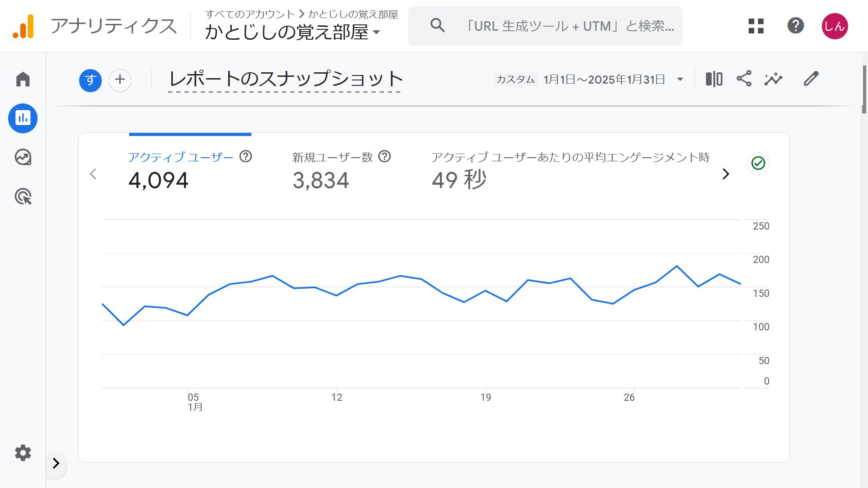Click the カスタム date label
Screen dimensions: 868x488
(515, 80)
